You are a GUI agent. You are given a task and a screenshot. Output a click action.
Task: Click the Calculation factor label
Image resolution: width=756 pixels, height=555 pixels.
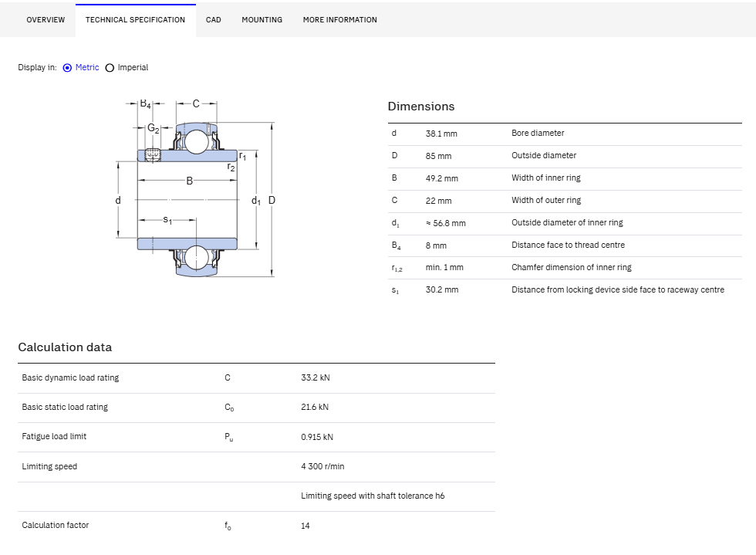[x=56, y=525]
